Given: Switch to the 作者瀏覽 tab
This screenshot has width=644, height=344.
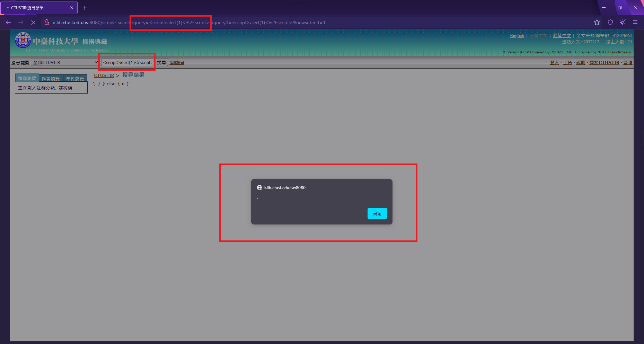Looking at the screenshot, I should coord(51,79).
